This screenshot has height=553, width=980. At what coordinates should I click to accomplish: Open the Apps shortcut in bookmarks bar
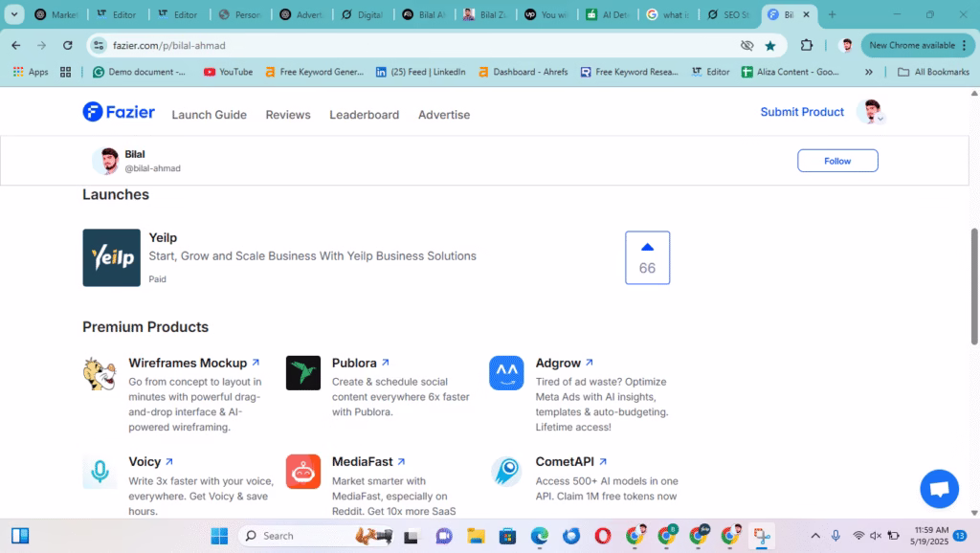click(x=31, y=72)
